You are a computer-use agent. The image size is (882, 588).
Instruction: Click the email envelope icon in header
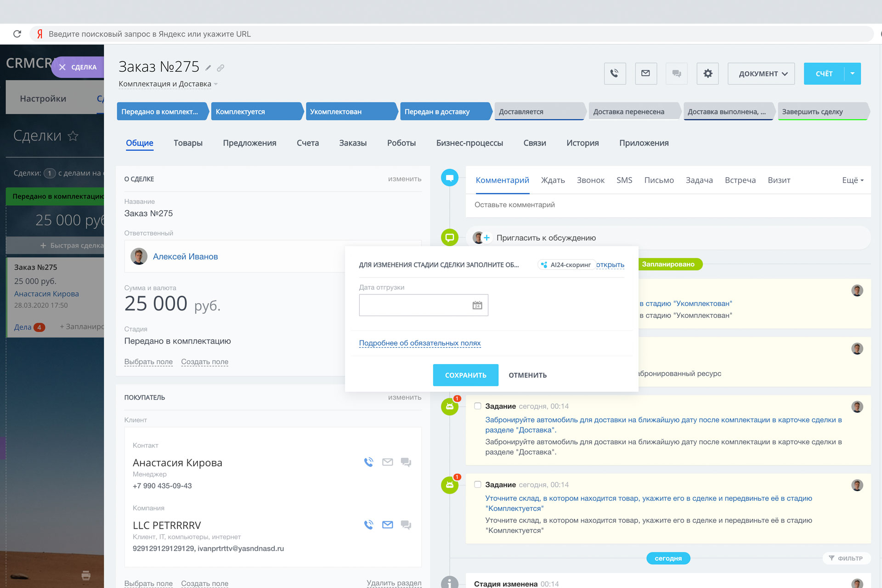(645, 73)
